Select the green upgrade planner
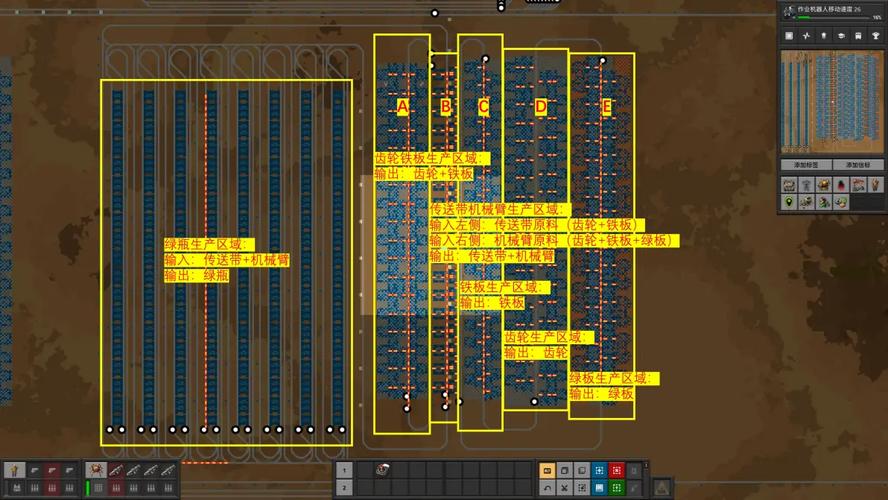 pos(616,488)
